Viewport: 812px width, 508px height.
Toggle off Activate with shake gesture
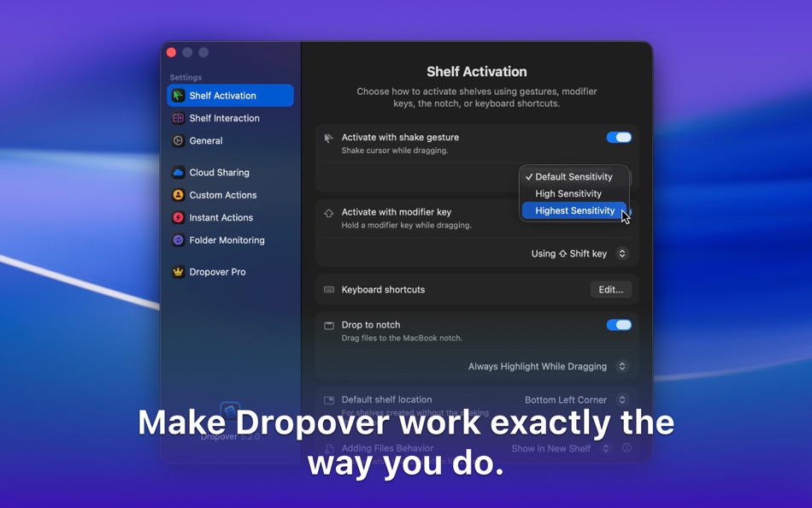[x=619, y=137]
